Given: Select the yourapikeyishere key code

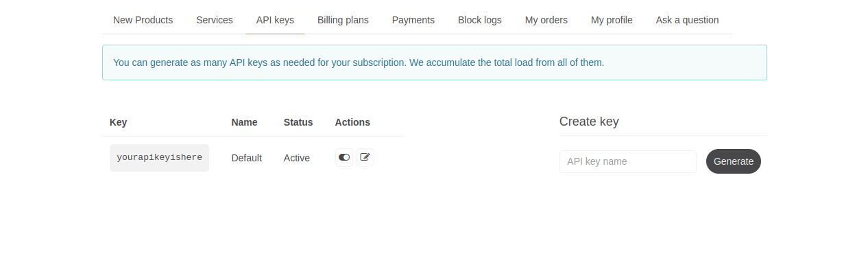Looking at the screenshot, I should coord(159,158).
